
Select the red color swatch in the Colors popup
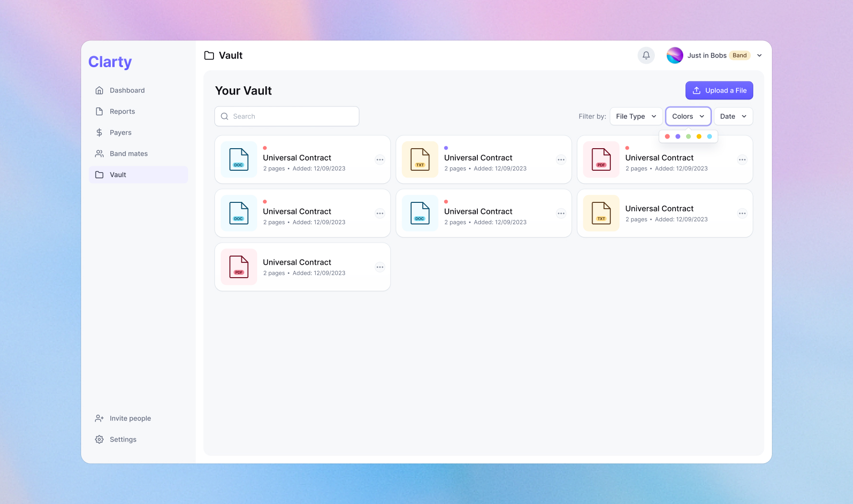pos(667,136)
